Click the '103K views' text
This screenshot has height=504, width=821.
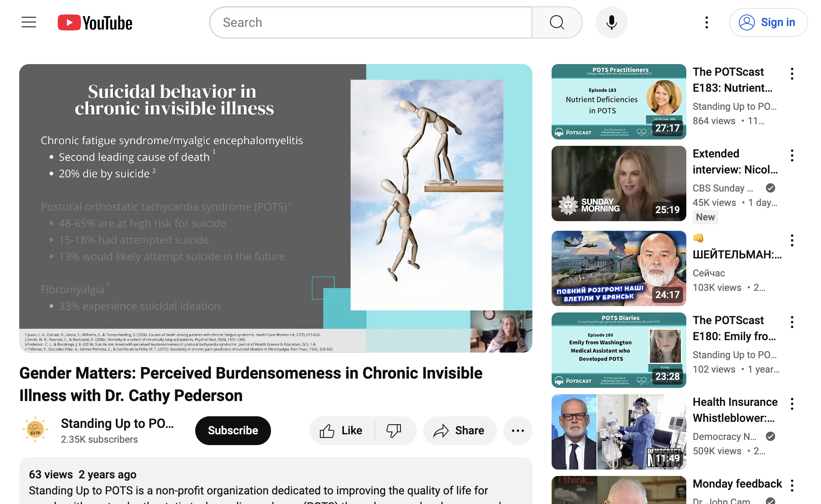717,287
